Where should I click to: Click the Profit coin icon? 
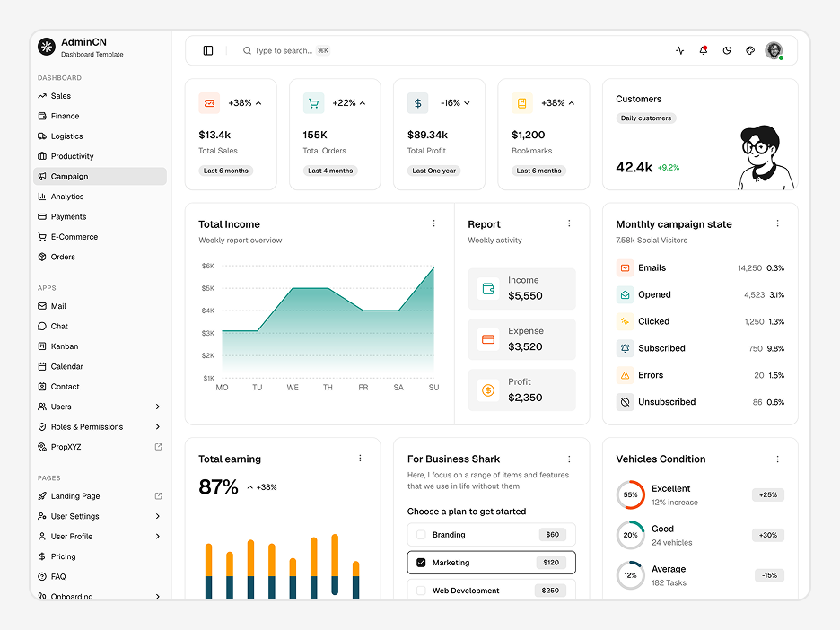pos(488,390)
